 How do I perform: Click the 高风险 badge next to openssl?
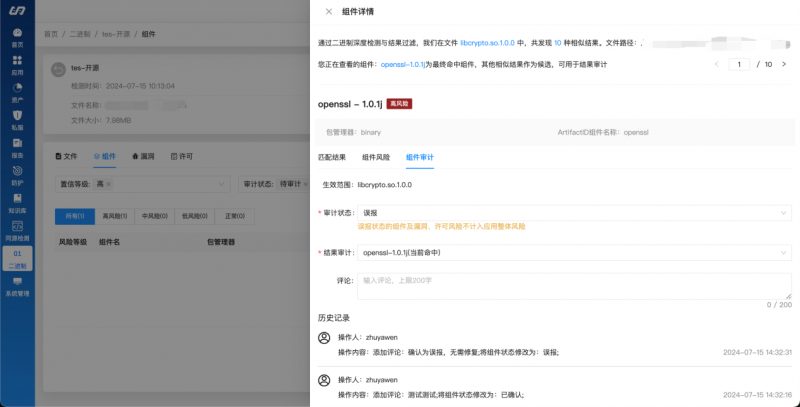(399, 104)
